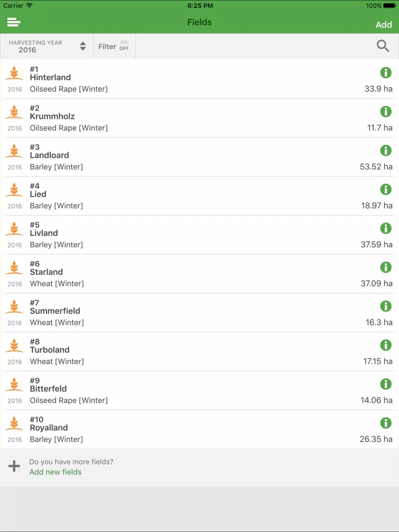Select field #4 Lied row
This screenshot has width=399, height=532.
coord(199,196)
